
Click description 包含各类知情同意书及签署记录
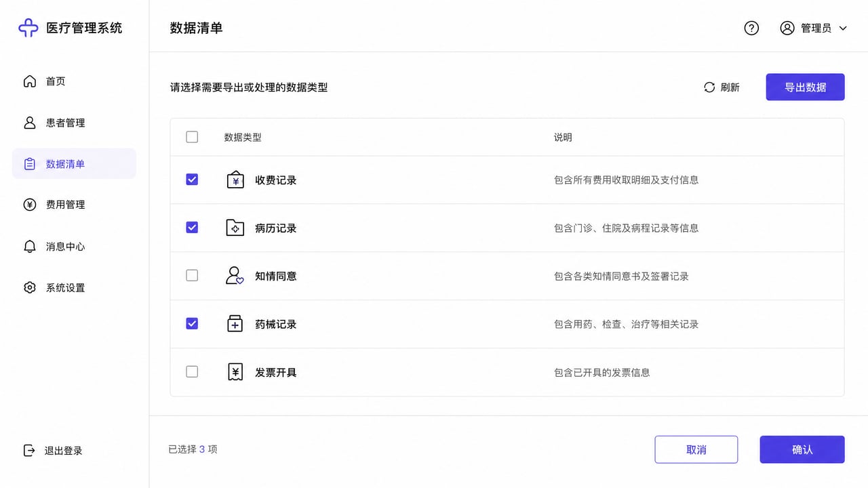621,277
